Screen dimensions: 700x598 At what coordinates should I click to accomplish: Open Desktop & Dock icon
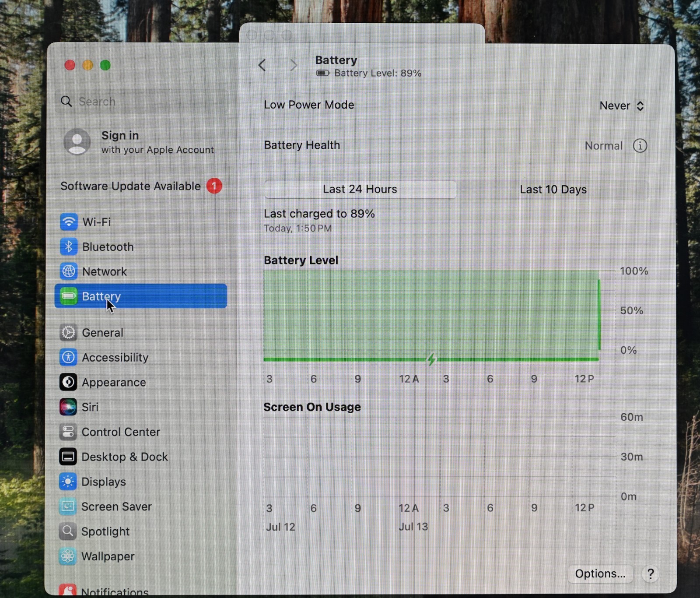click(68, 457)
